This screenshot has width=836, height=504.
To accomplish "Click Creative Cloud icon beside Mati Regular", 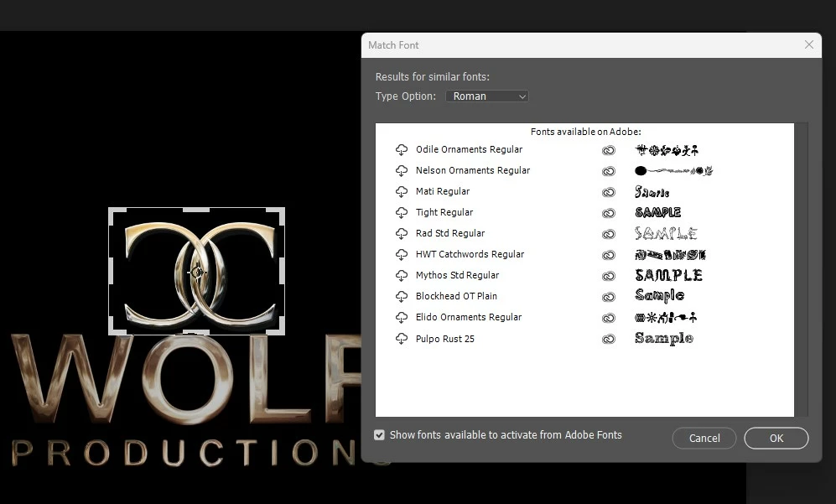I will pos(608,192).
